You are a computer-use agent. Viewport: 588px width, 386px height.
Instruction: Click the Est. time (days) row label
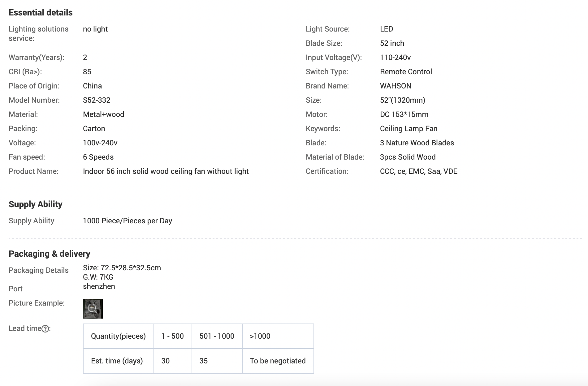[x=117, y=361]
